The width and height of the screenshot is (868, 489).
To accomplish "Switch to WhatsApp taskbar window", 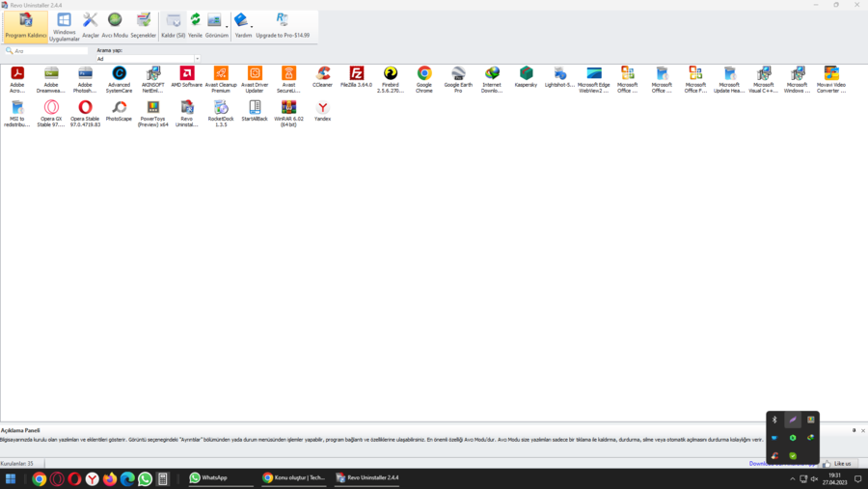I will (220, 478).
